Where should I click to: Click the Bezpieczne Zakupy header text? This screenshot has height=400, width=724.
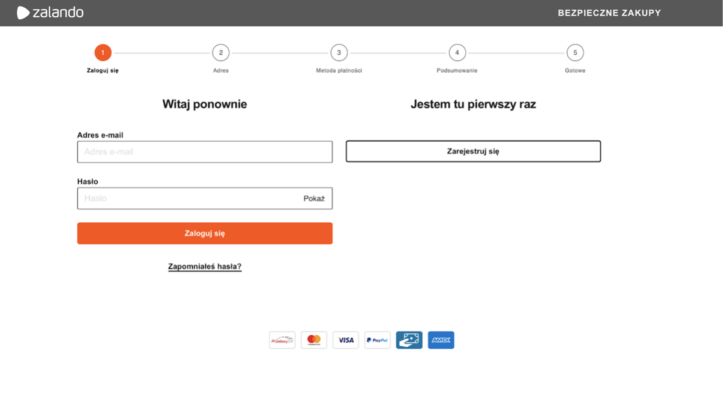pos(609,13)
